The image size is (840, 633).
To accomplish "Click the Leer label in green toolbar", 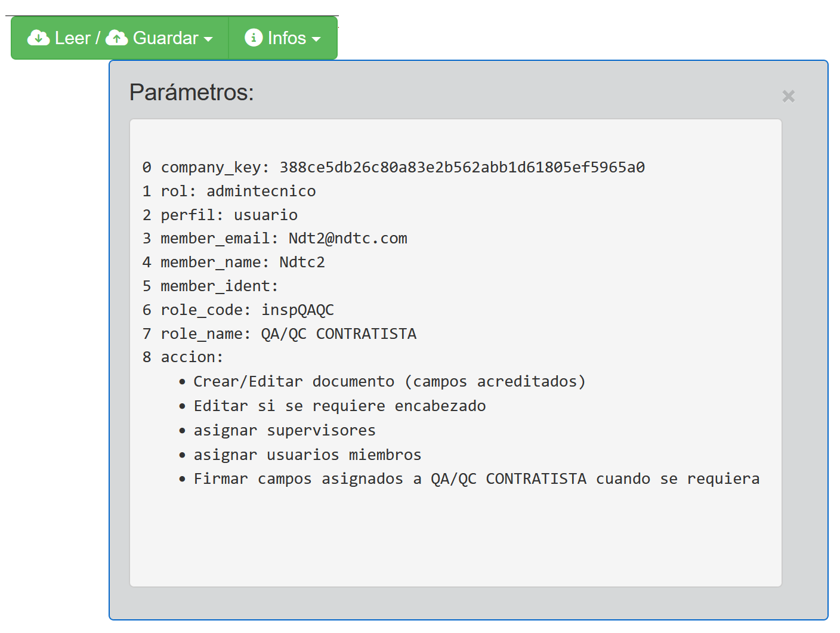I will pyautogui.click(x=72, y=38).
